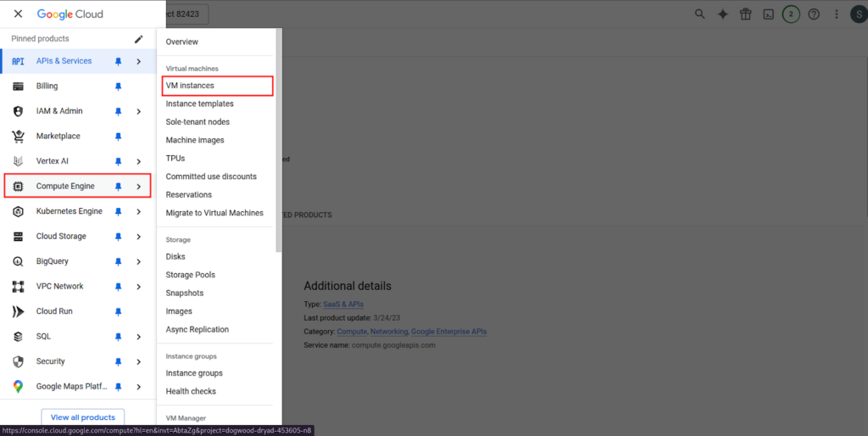Click the APIs & Services API icon
Screen dimensions: 868x436
pyautogui.click(x=19, y=61)
